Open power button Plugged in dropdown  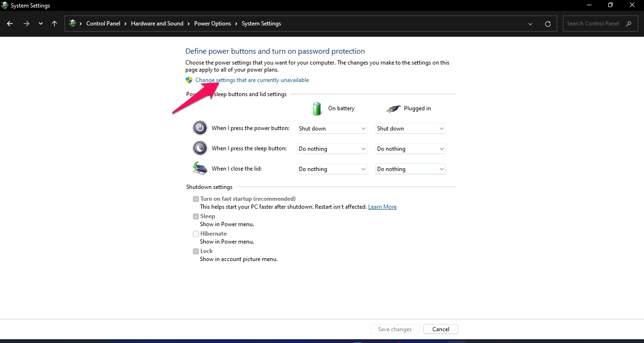coord(411,129)
